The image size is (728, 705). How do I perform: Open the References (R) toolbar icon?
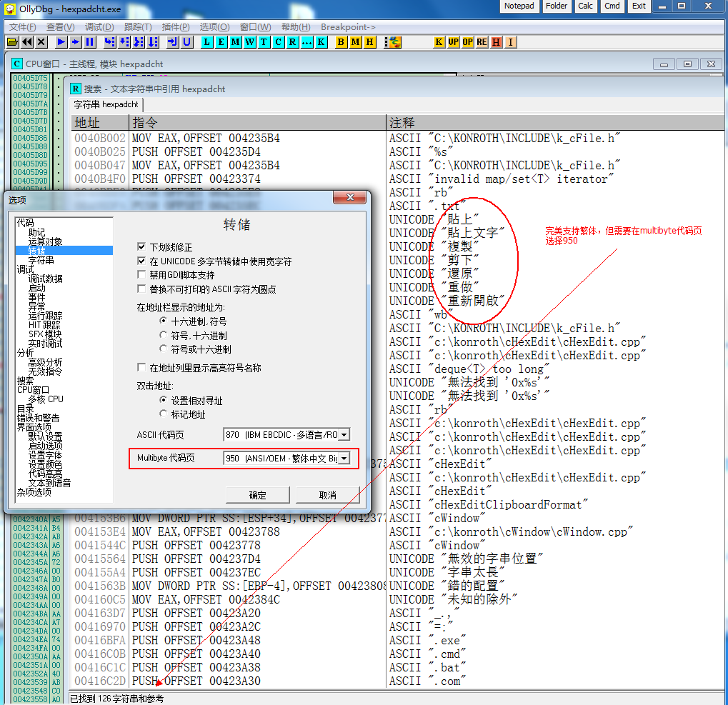[x=292, y=42]
